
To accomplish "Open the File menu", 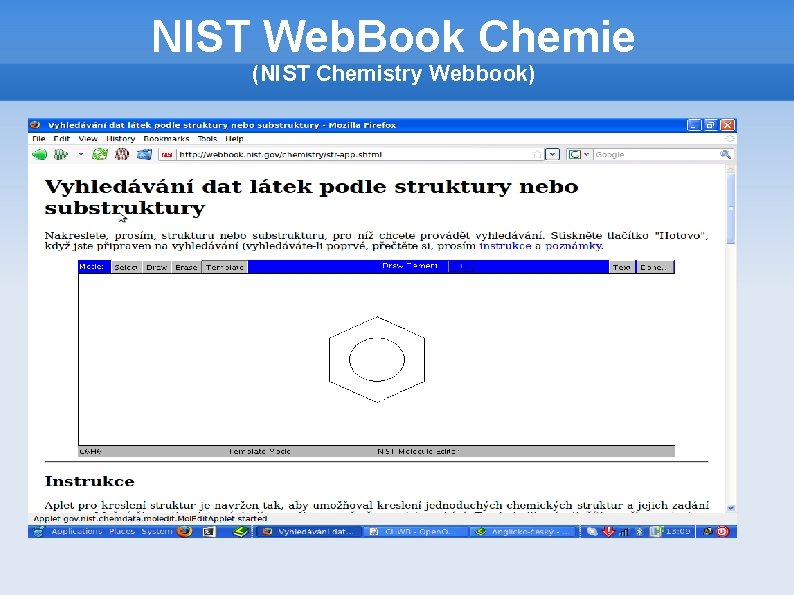I will [x=38, y=139].
